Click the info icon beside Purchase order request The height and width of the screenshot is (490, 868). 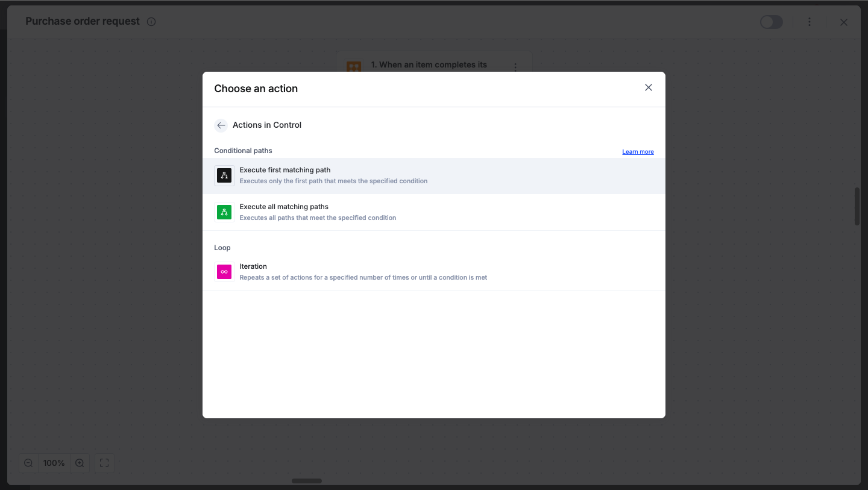coord(151,22)
